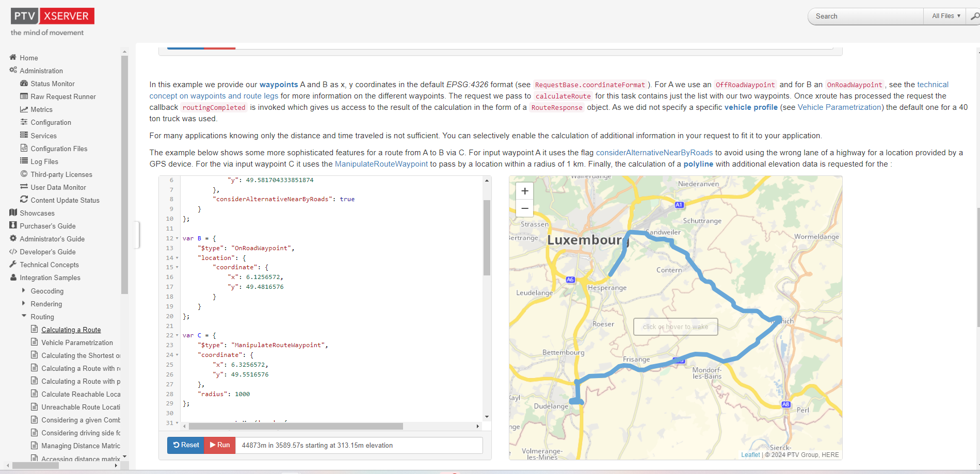Viewport: 980px width, 474px height.
Task: Open the Raw Request Runner page
Action: 63,96
